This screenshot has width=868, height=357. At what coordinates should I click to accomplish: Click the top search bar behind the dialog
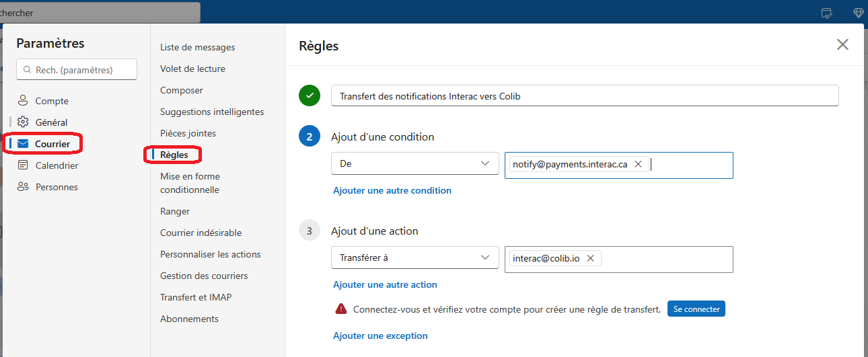point(100,13)
